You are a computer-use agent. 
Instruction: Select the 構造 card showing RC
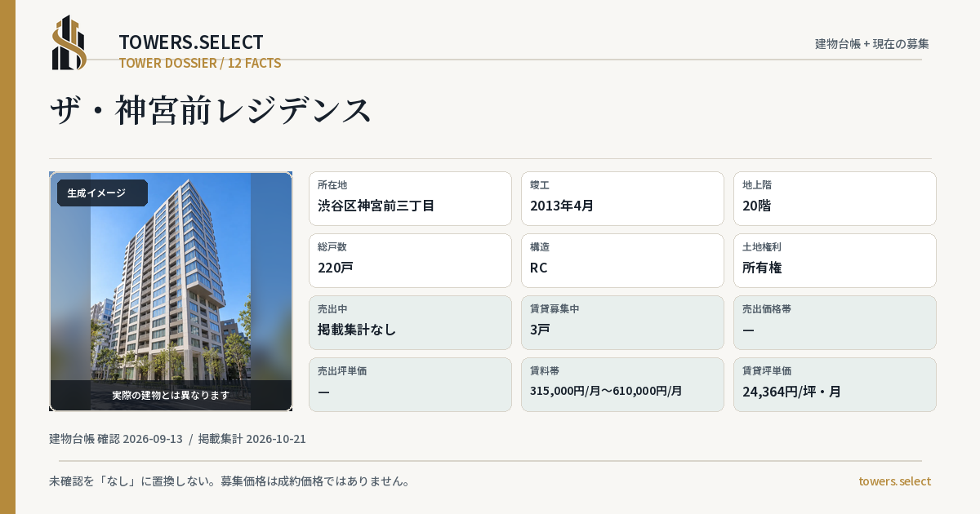(x=622, y=260)
